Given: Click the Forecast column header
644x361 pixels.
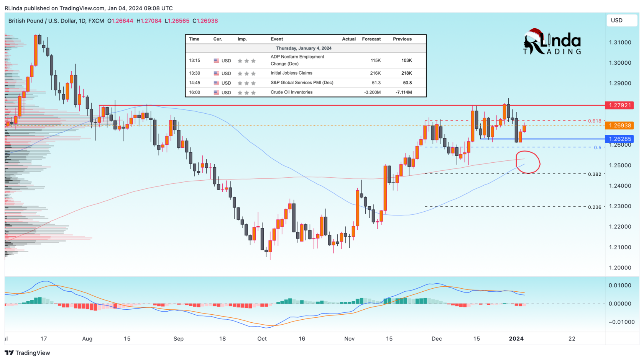Looking at the screenshot, I should click(371, 39).
